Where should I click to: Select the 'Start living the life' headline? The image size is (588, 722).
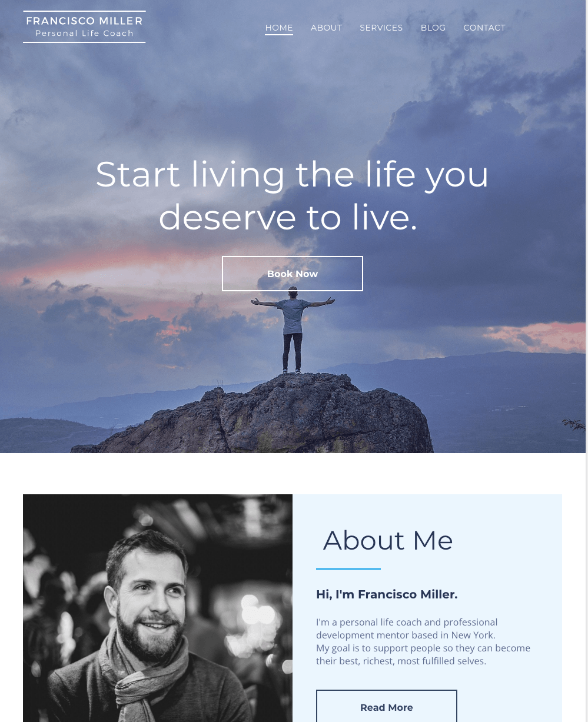292,196
